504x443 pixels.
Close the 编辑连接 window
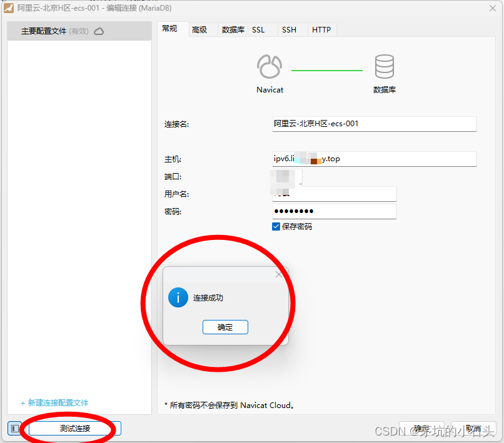pos(492,8)
